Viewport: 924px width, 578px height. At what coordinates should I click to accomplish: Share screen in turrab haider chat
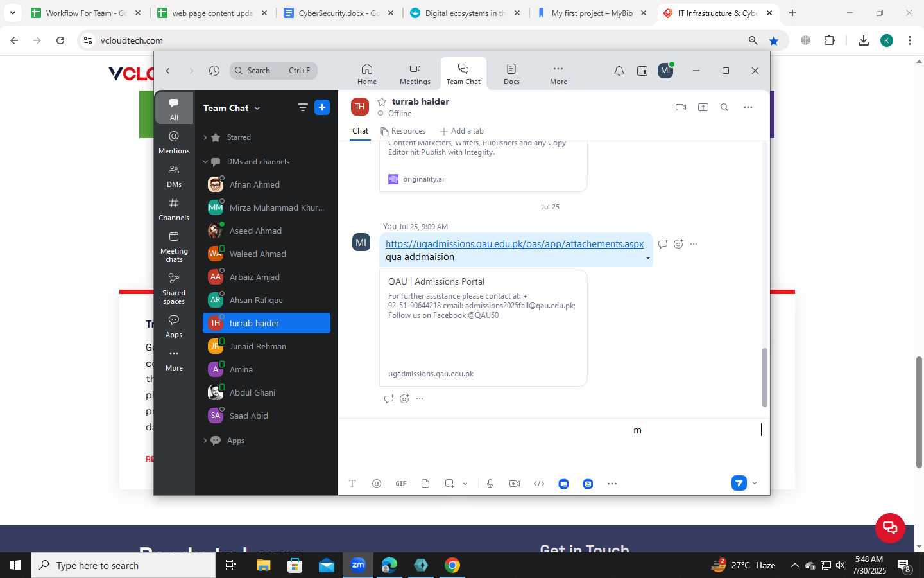703,107
